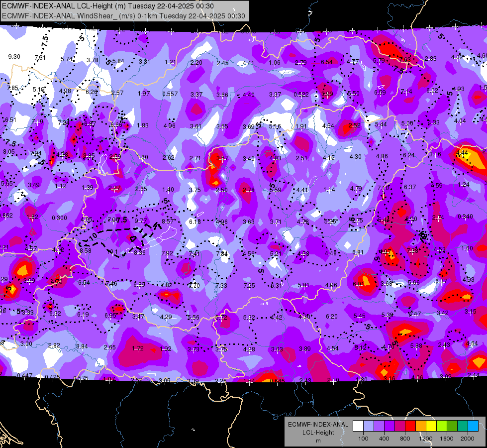487x448 pixels.
Task: Click the wind shear value 8.36
Action: tap(140, 253)
